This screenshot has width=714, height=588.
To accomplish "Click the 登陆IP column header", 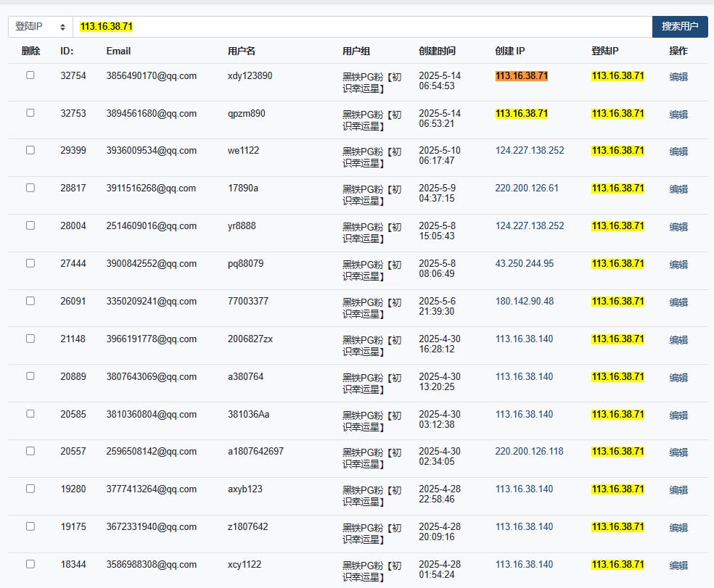I will 604,51.
